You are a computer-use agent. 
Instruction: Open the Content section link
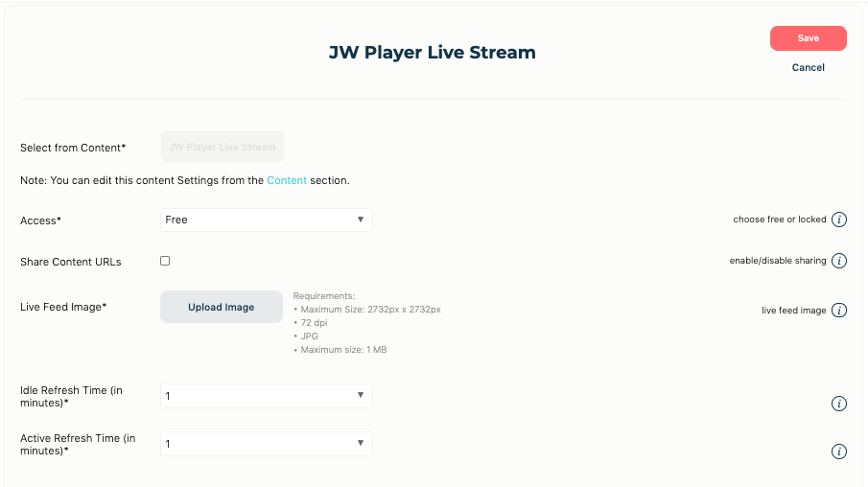coord(287,180)
